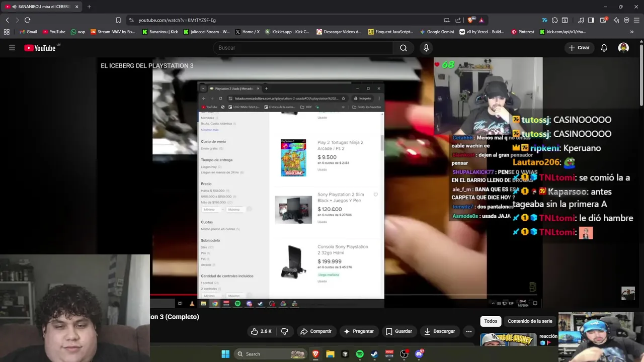This screenshot has height=362, width=644.
Task: Open the Home / X bookmark
Action: point(247,32)
